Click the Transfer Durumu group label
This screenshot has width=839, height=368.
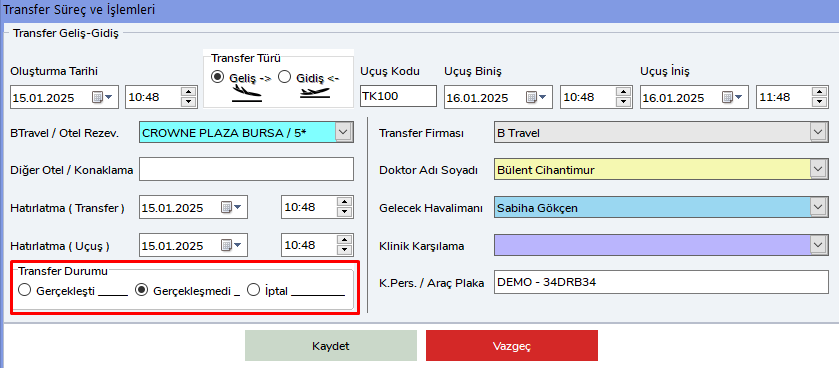pos(63,271)
